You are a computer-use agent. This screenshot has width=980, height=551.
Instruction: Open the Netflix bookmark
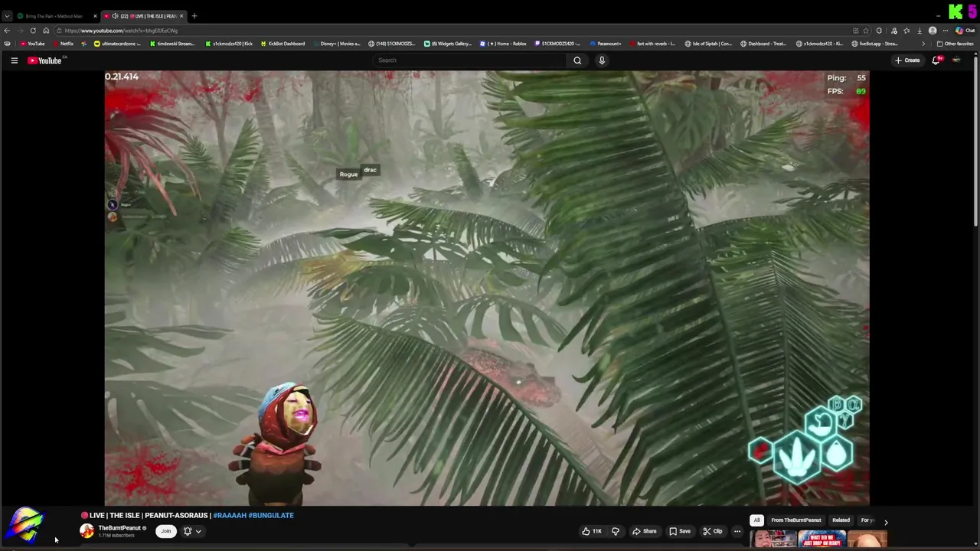point(63,44)
